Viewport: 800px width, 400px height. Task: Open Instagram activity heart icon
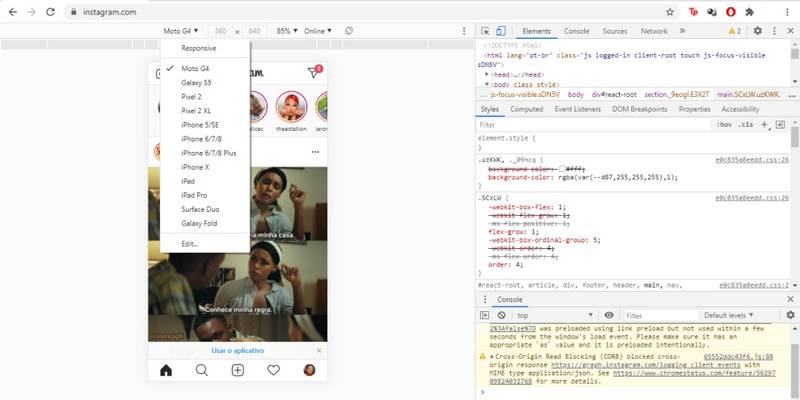pos(273,370)
